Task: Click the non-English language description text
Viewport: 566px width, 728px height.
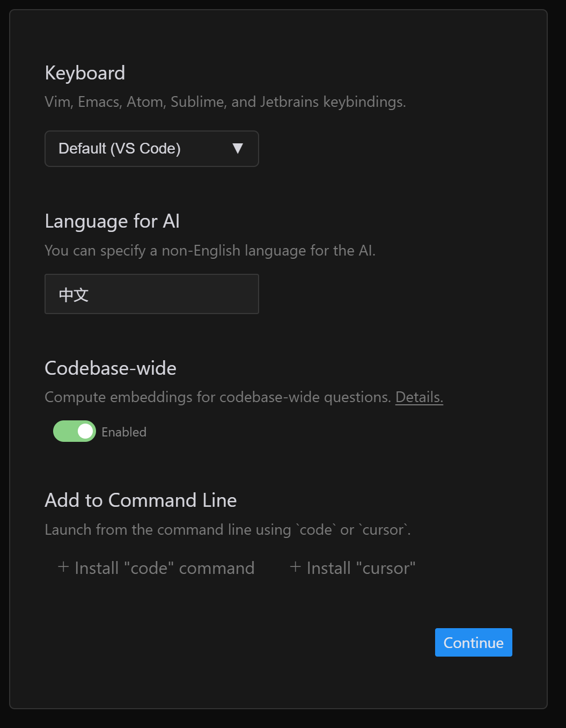Action: 210,251
